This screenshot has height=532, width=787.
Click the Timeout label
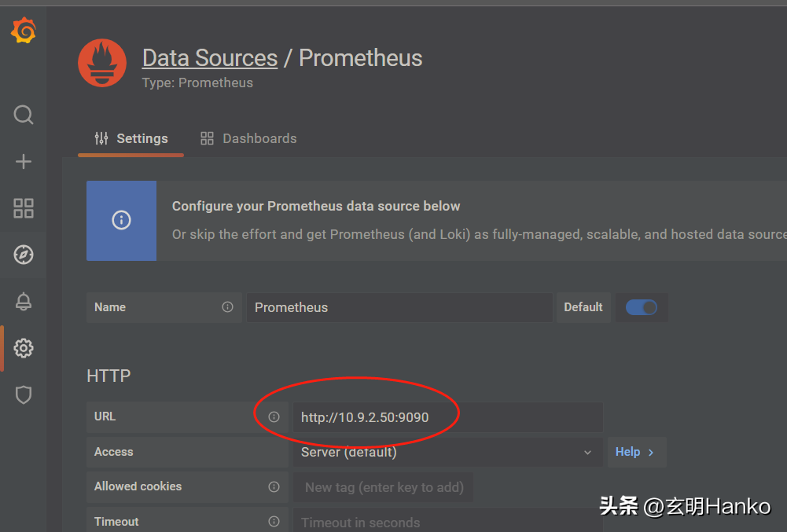(x=116, y=522)
